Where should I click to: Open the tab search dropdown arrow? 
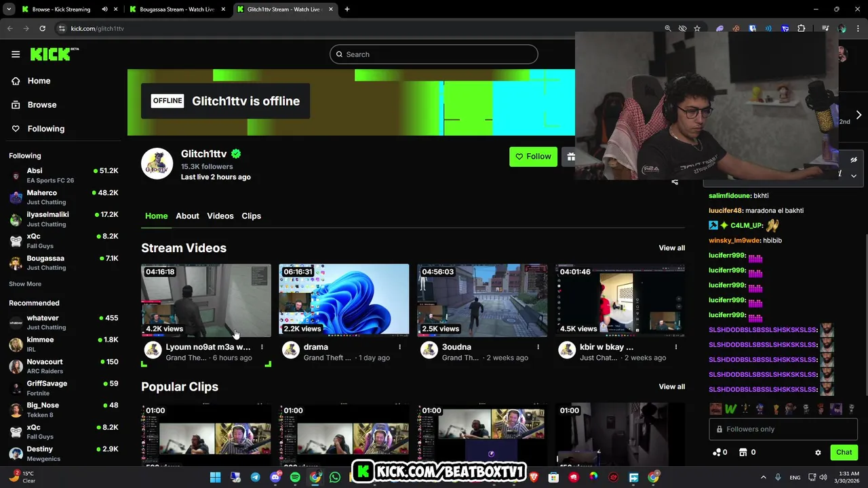(x=9, y=9)
